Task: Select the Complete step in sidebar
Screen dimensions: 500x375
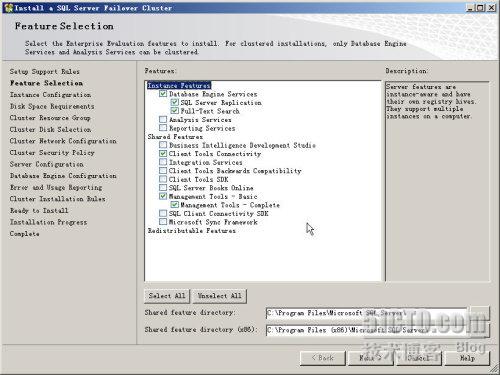Action: pos(25,234)
